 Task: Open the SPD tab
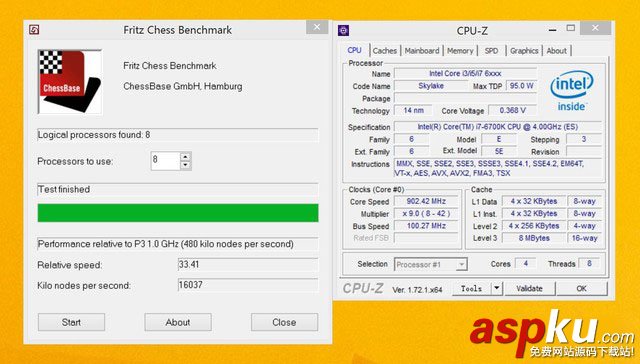[491, 51]
